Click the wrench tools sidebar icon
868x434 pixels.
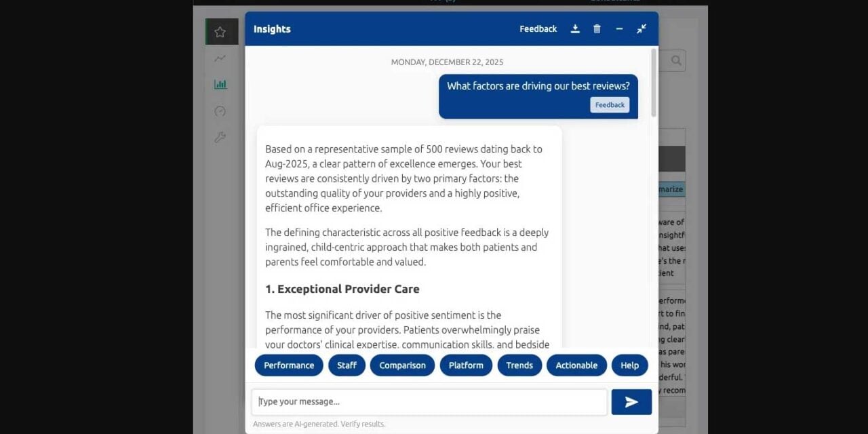220,138
